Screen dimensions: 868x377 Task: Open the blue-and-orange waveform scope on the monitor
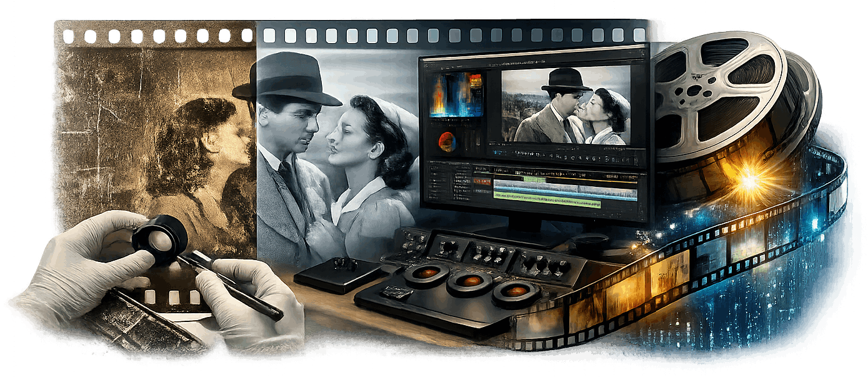456,94
